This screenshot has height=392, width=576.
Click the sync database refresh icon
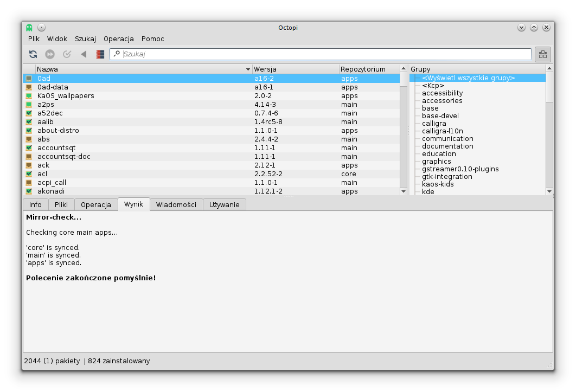(x=33, y=54)
